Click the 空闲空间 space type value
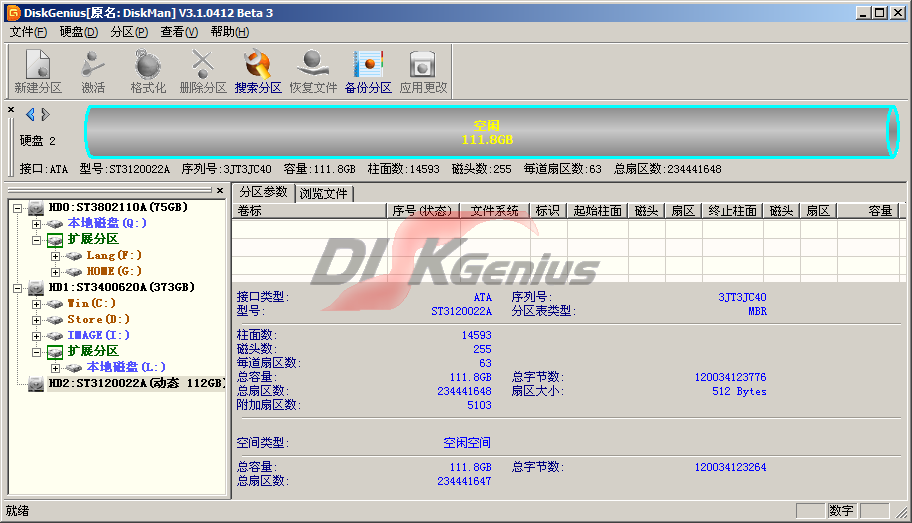Image resolution: width=912 pixels, height=523 pixels. pyautogui.click(x=467, y=443)
